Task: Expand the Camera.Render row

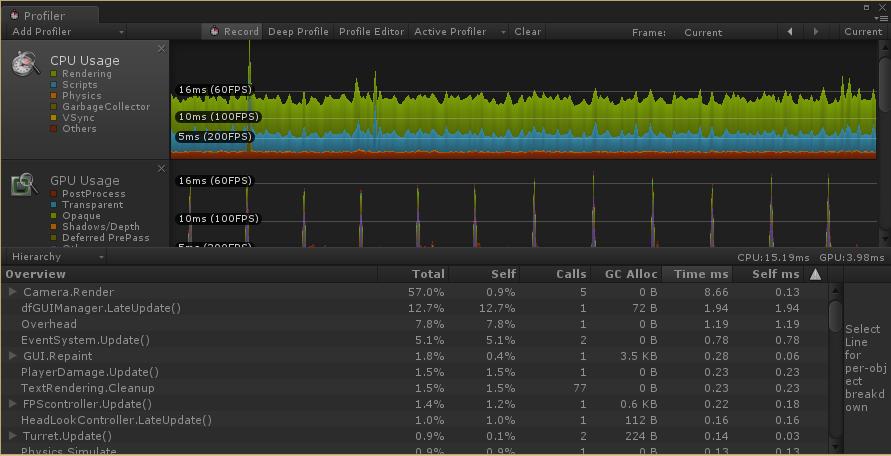Action: click(13, 292)
